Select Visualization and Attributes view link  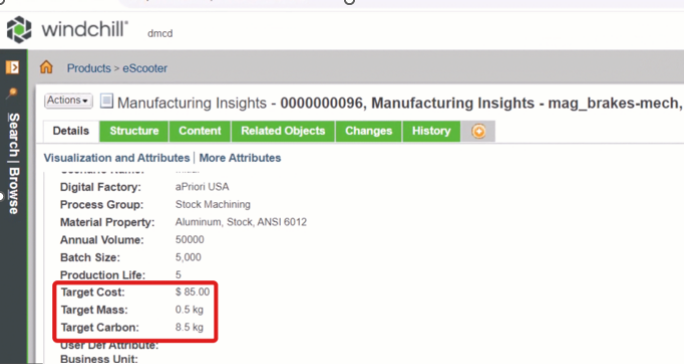[116, 158]
